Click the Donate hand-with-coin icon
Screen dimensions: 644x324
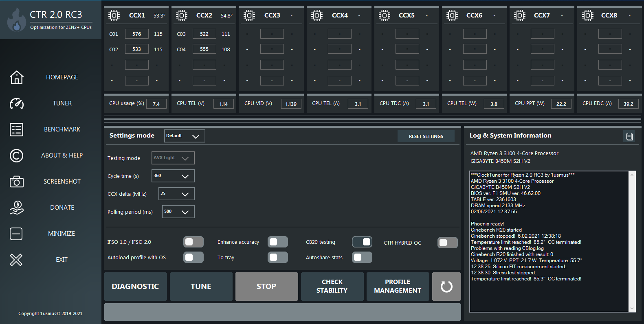[x=17, y=208]
